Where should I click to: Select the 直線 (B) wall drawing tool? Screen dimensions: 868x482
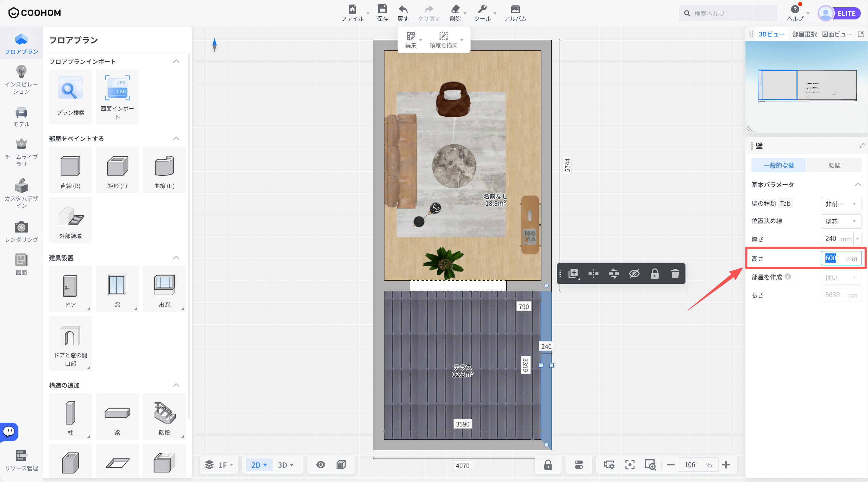[x=70, y=170]
